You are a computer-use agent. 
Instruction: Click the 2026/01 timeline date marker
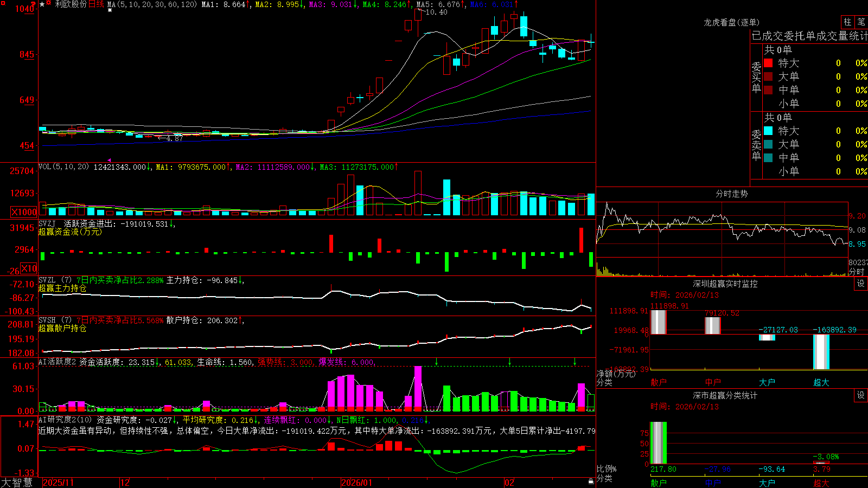click(357, 483)
